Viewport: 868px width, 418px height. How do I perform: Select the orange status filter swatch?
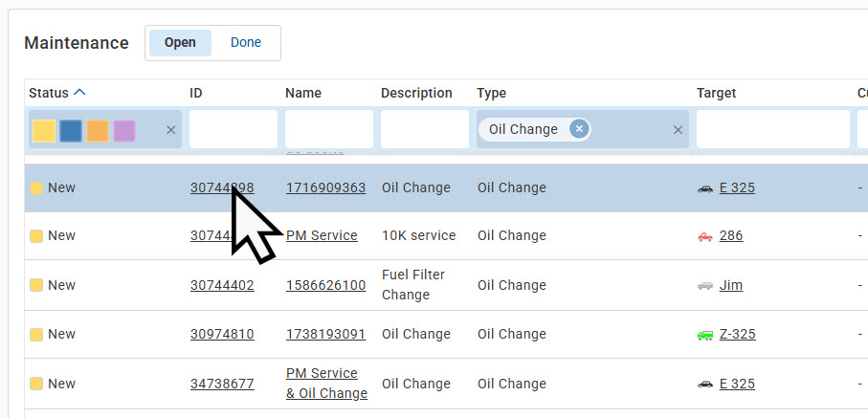pos(98,131)
